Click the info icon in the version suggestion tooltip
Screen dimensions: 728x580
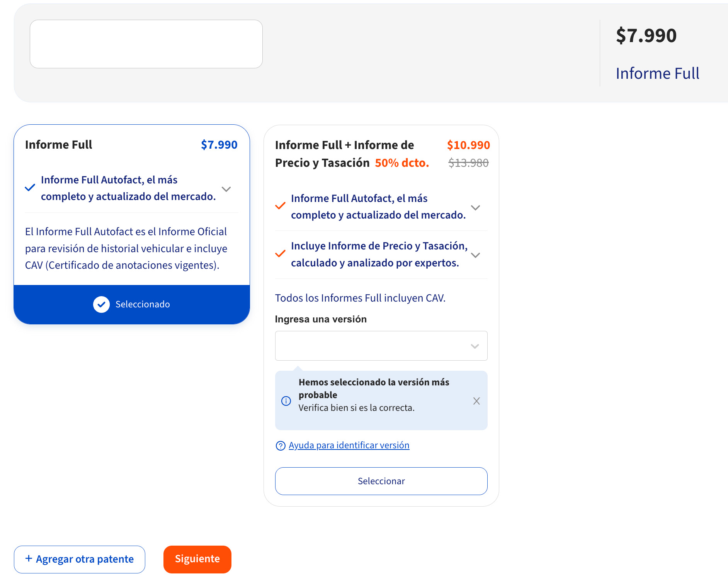[286, 401]
